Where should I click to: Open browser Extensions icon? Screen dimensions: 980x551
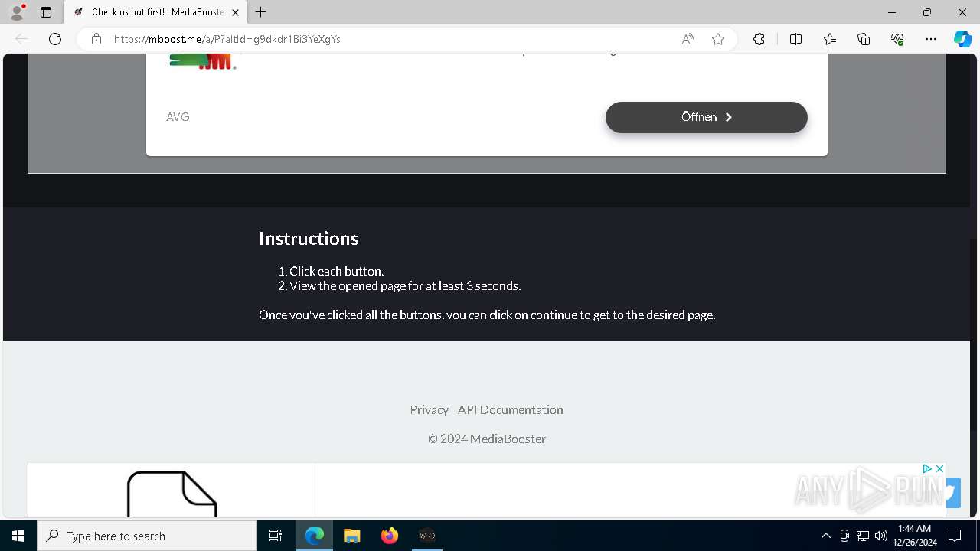click(759, 39)
